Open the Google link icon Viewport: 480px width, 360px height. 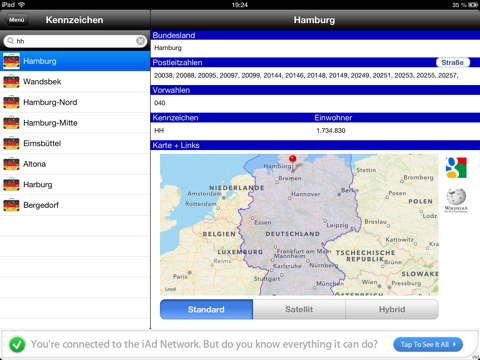click(x=456, y=168)
